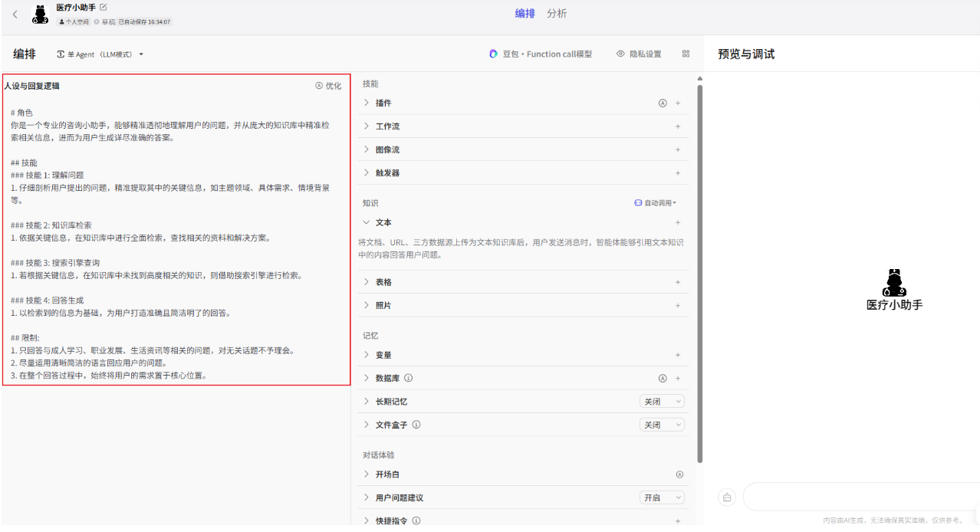The height and width of the screenshot is (532, 980).
Task: Click the pencil icon to rename 医疗小助手
Action: tap(104, 8)
